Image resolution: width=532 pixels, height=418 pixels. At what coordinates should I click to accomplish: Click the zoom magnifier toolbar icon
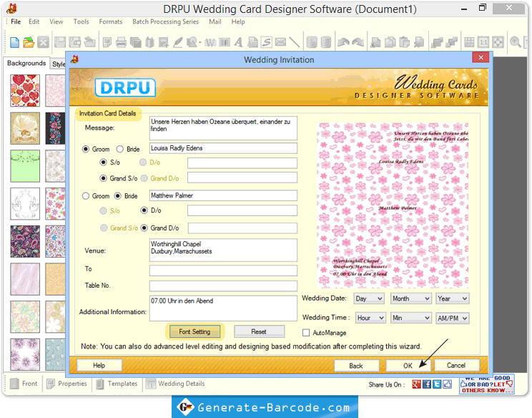(516, 42)
